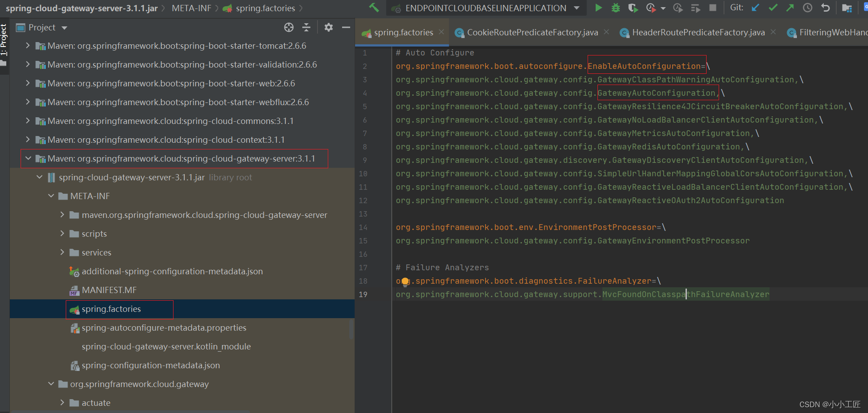Select spring-cloud-gateway-server.kotlin_module file

(x=166, y=346)
